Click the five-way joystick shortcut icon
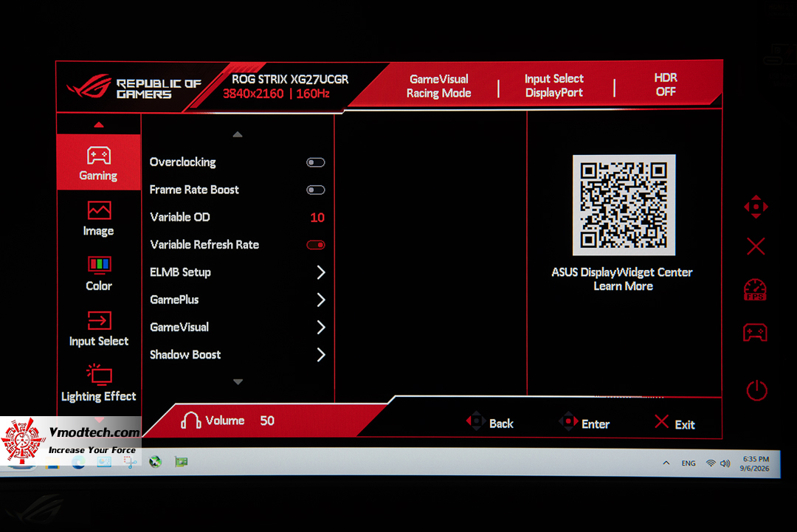The image size is (797, 532). click(x=756, y=207)
